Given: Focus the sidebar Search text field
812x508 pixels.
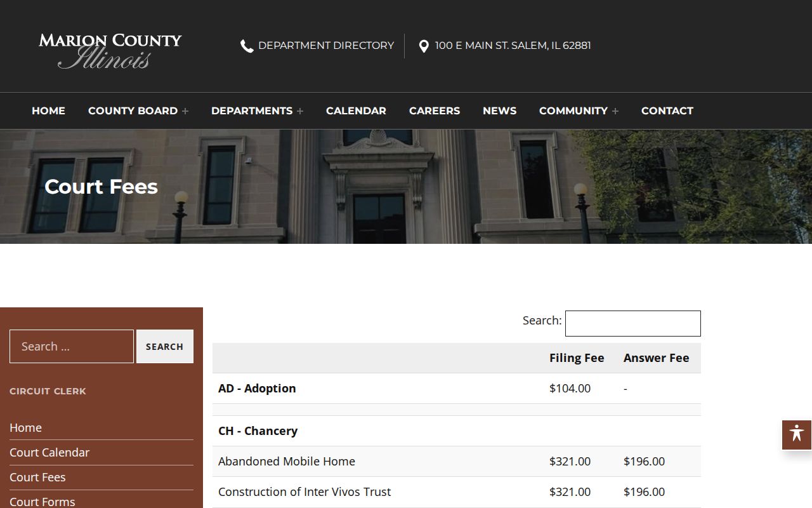Looking at the screenshot, I should (x=72, y=347).
